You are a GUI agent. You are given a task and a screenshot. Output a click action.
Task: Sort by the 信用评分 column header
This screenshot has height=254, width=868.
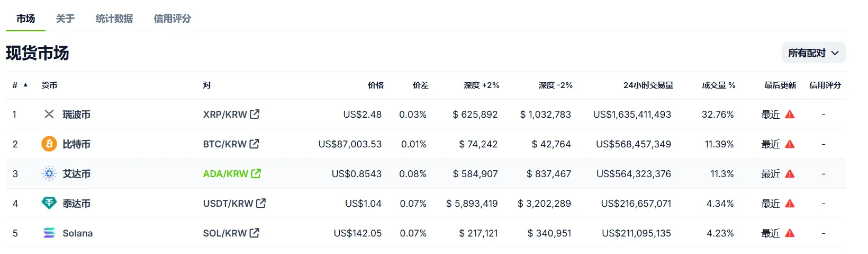pos(825,85)
